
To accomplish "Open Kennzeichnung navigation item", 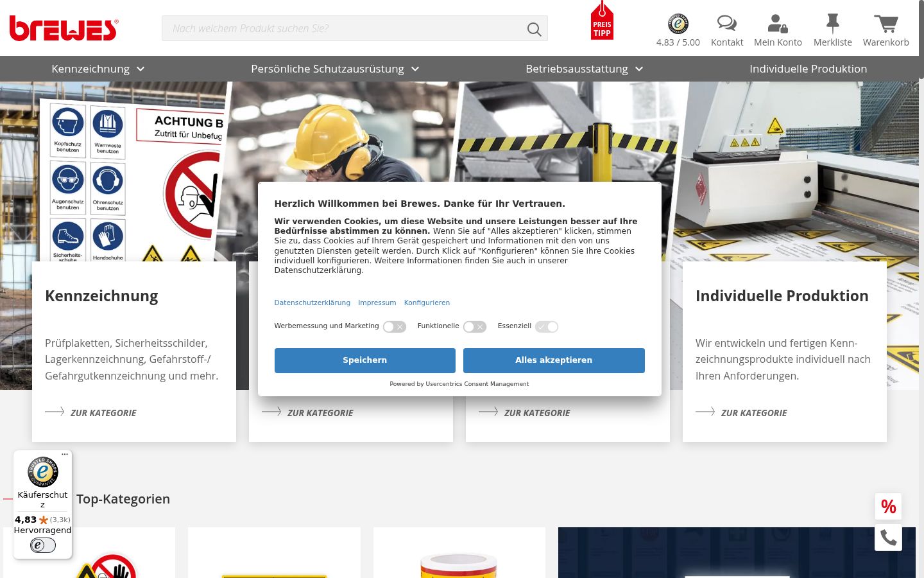I will [x=90, y=69].
